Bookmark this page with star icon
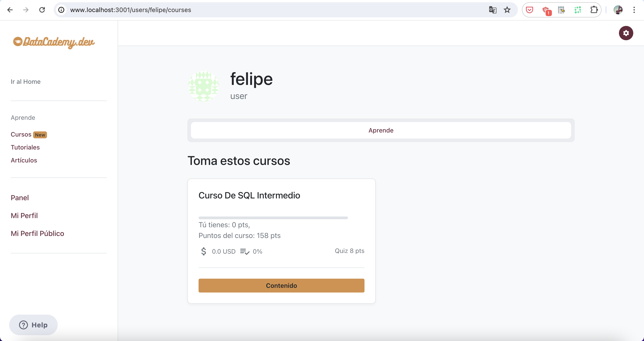This screenshot has height=341, width=644. point(507,10)
